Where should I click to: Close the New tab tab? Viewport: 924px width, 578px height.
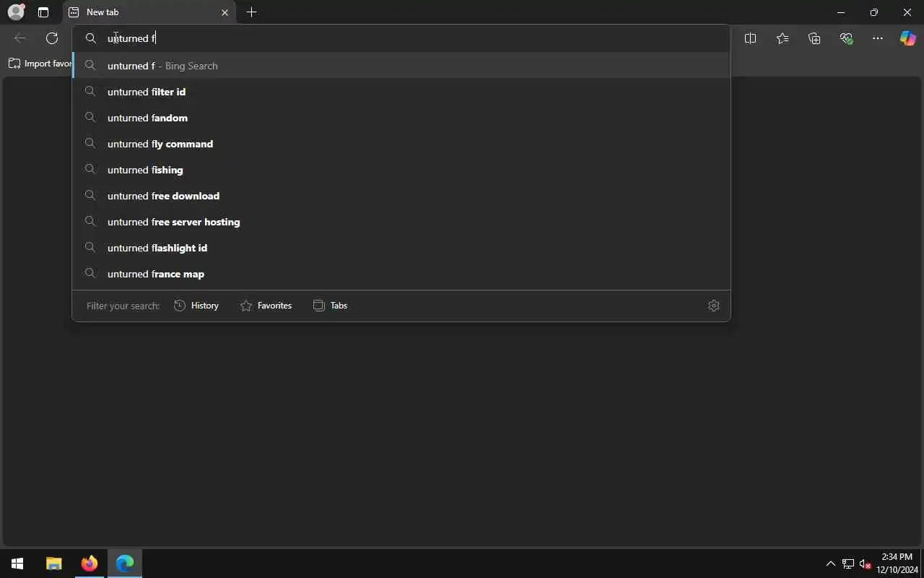point(225,12)
